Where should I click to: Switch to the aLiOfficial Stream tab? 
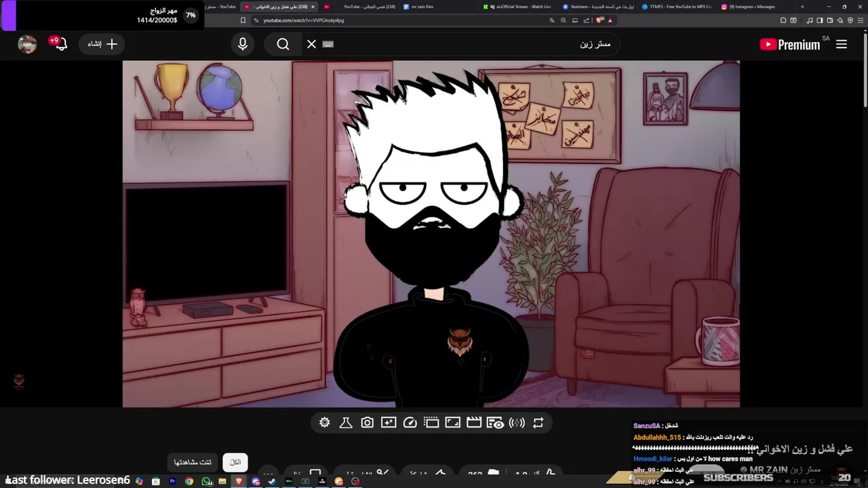tap(519, 7)
